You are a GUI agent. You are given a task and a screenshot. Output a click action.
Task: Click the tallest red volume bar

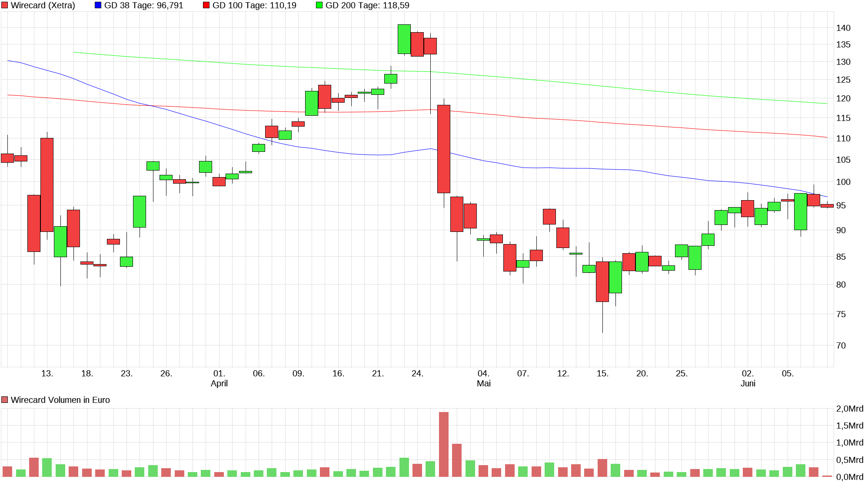coord(443,444)
